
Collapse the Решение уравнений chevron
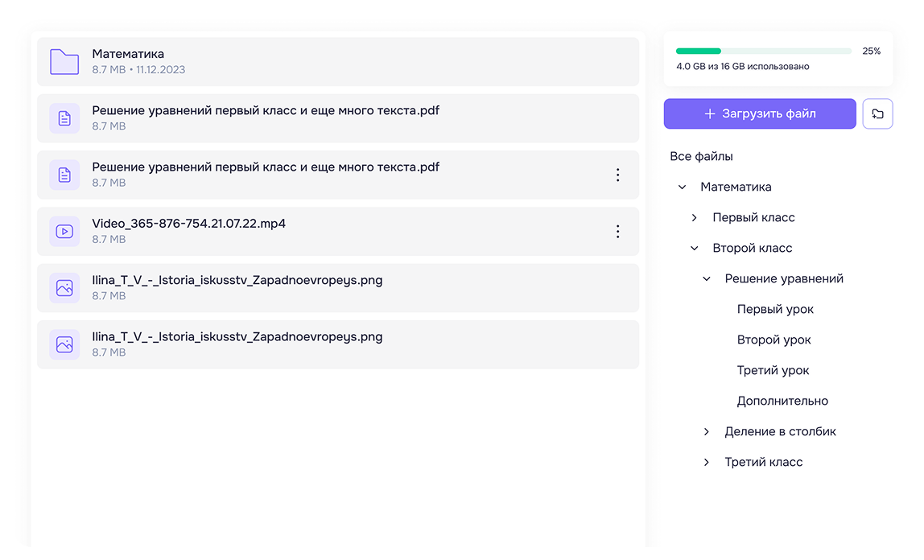pos(707,279)
